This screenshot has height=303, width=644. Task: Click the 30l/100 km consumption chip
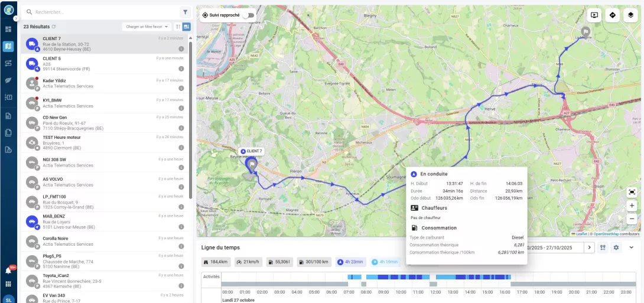(x=314, y=262)
